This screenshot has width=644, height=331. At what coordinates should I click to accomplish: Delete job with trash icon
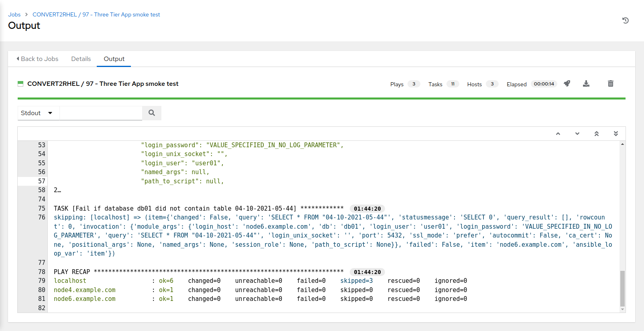coord(611,83)
